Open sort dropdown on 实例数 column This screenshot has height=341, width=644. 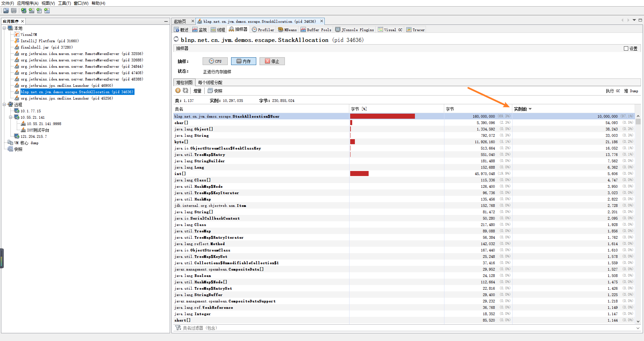(530, 109)
